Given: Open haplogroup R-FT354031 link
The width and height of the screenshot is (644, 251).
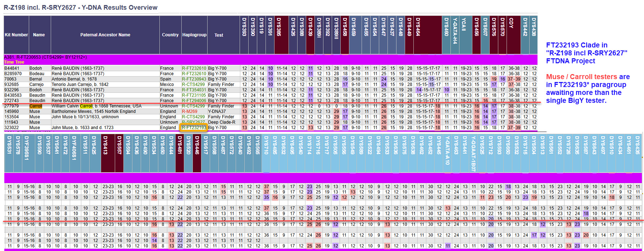Looking at the screenshot, I should pos(194,90).
